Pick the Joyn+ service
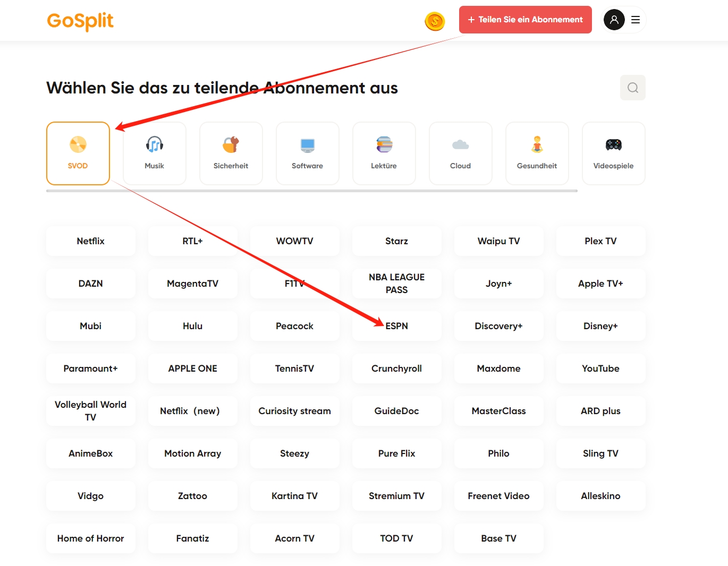Viewport: 728px width, 566px height. tap(499, 284)
